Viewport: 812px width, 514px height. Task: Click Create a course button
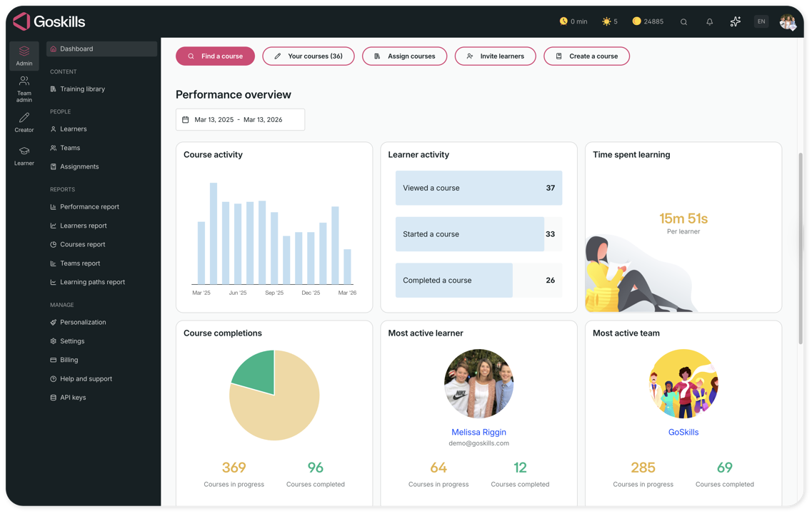click(x=587, y=56)
